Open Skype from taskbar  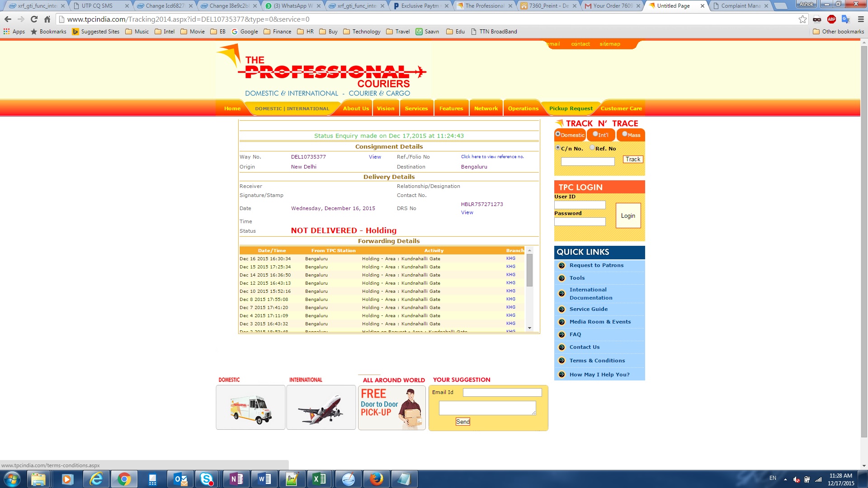click(x=207, y=479)
